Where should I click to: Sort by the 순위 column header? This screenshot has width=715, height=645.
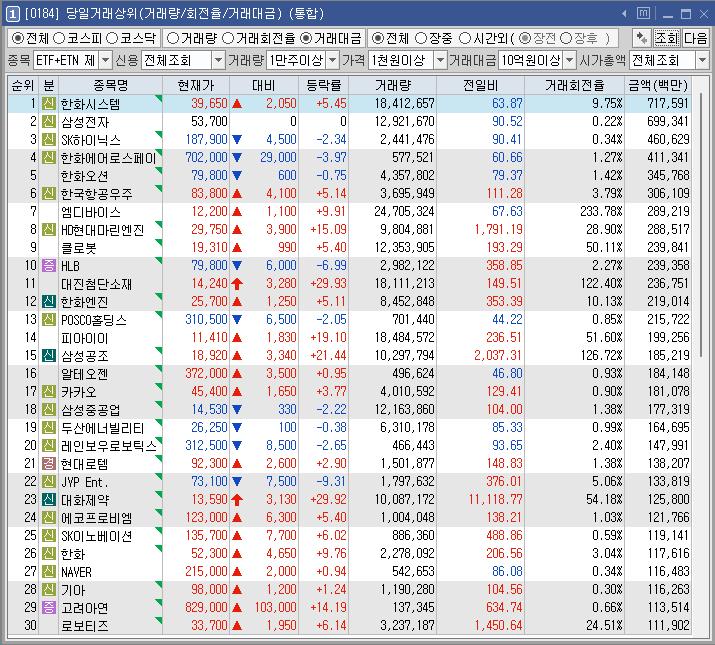click(23, 85)
